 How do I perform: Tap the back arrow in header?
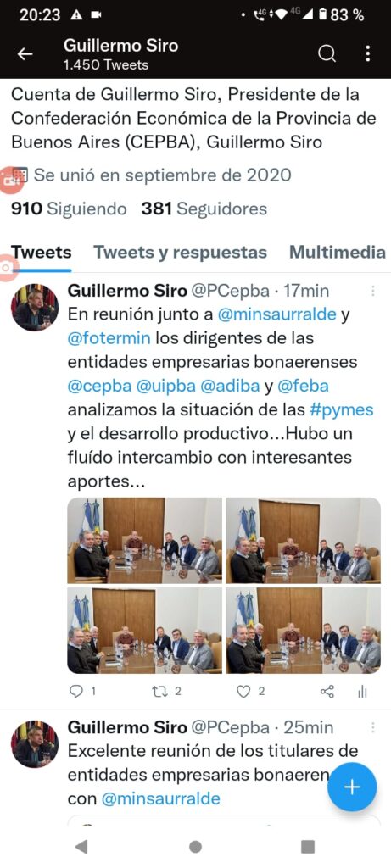tap(25, 53)
